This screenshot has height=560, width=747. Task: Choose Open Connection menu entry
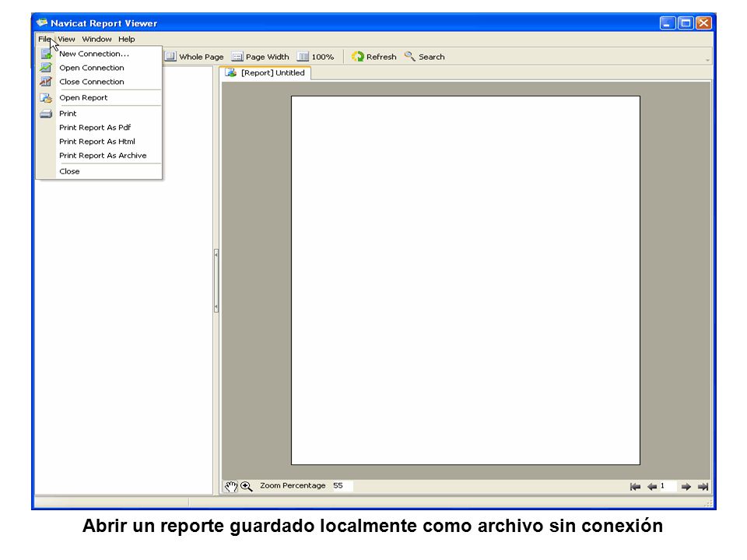coord(99,68)
